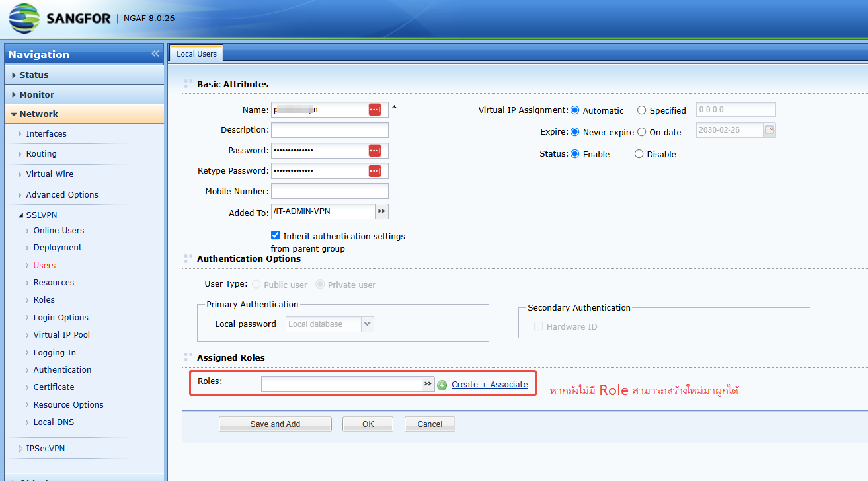This screenshot has height=481, width=868.
Task: Click Create + Associate link
Action: pos(490,384)
